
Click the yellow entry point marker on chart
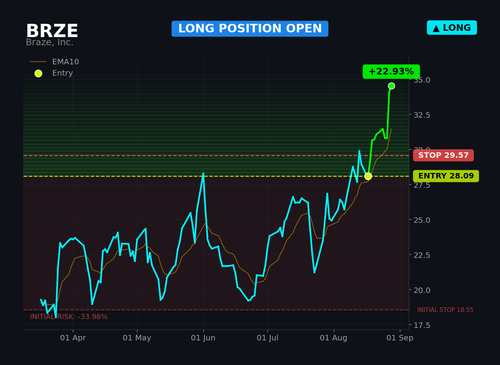coord(368,176)
